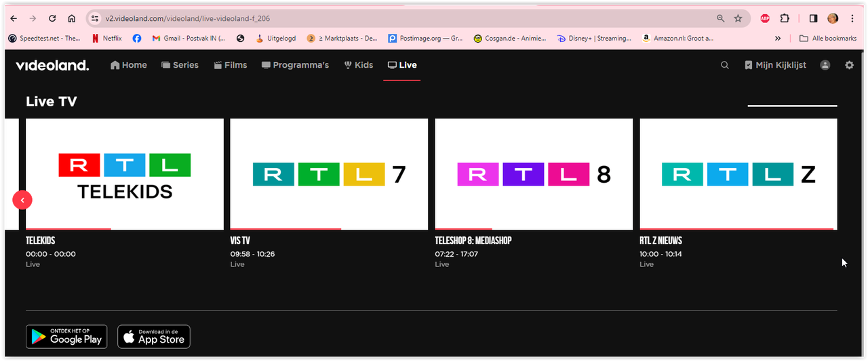Open the App Store download badge
868x361 pixels.
click(x=154, y=337)
